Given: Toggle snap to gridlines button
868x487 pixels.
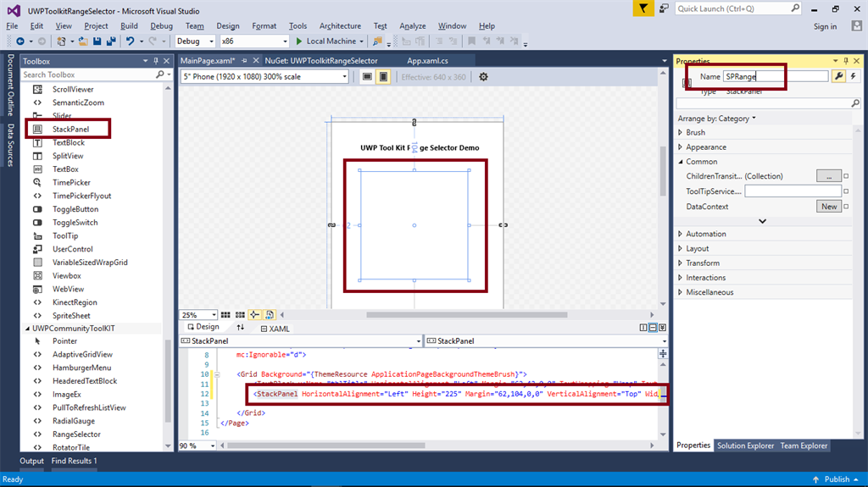Looking at the screenshot, I should coord(240,315).
